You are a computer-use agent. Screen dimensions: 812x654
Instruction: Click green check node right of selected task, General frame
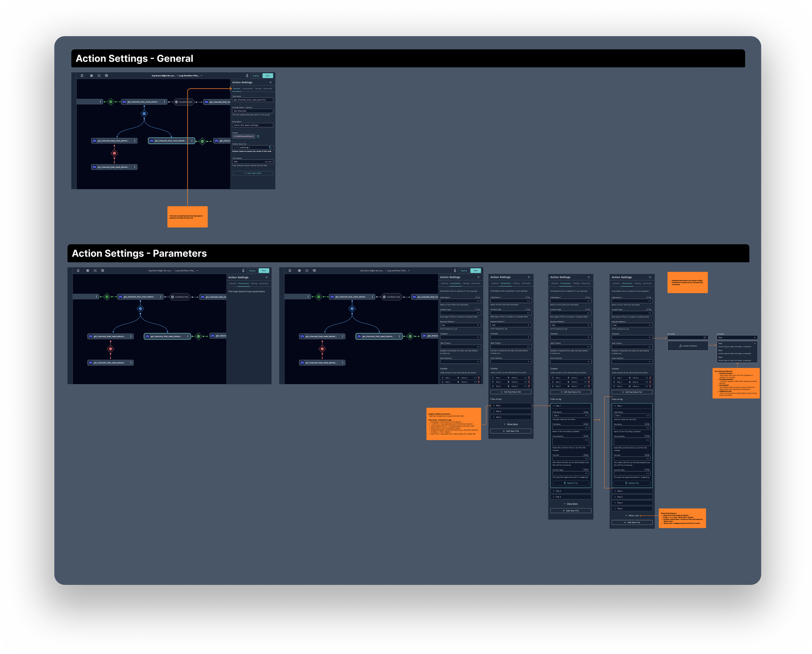[x=202, y=141]
